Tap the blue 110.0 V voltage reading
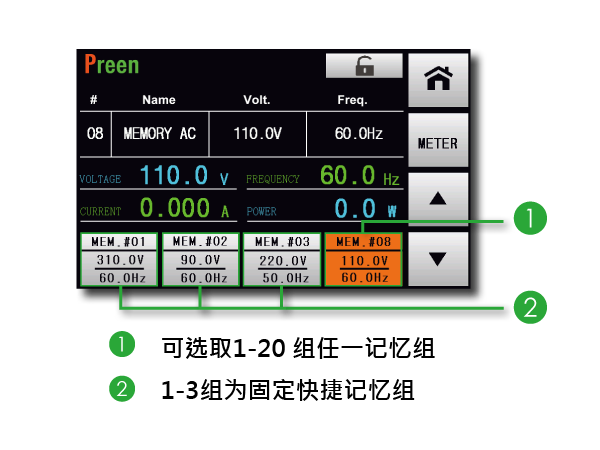The height and width of the screenshot is (450, 600). pyautogui.click(x=184, y=178)
